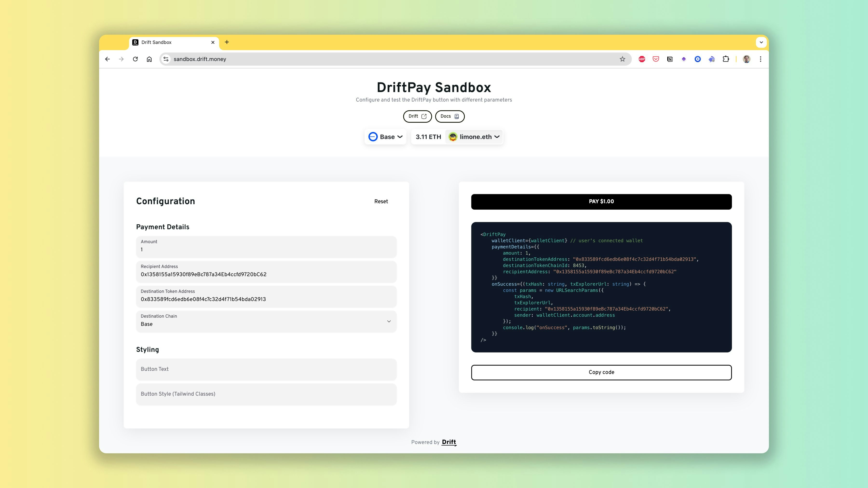Viewport: 868px width, 488px height.
Task: Click the purple diamond extension icon
Action: pyautogui.click(x=684, y=59)
